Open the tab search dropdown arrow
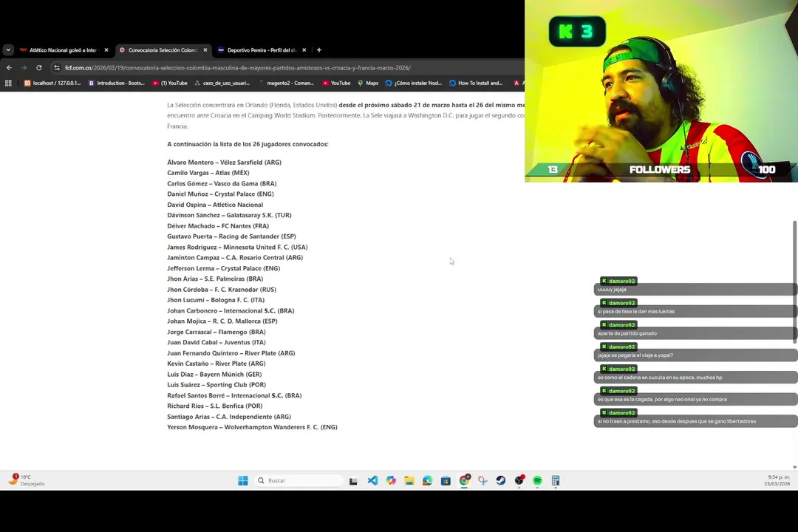 coord(8,50)
